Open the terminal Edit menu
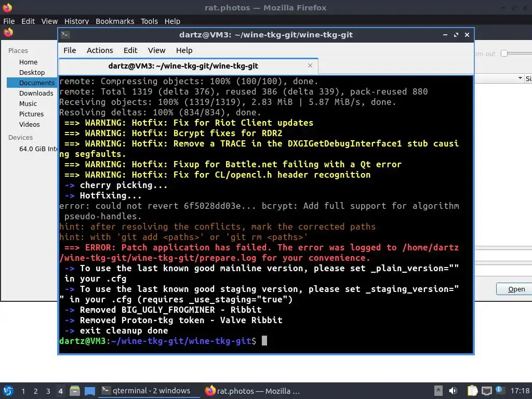This screenshot has width=532, height=399. click(130, 50)
